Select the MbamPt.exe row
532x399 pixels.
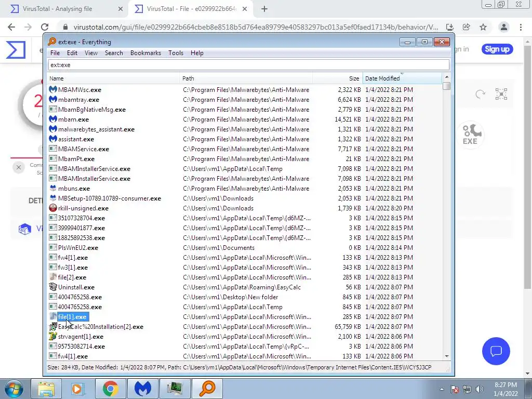pyautogui.click(x=244, y=158)
